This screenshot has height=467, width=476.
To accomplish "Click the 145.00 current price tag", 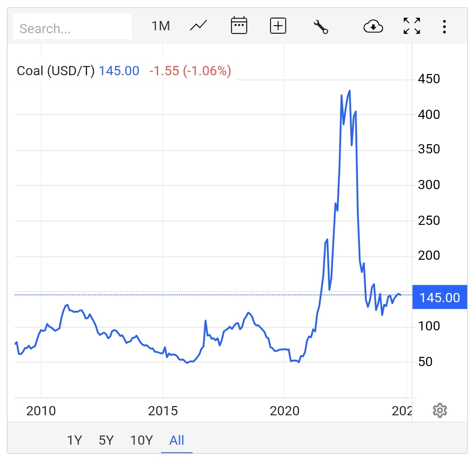I will 439,298.
